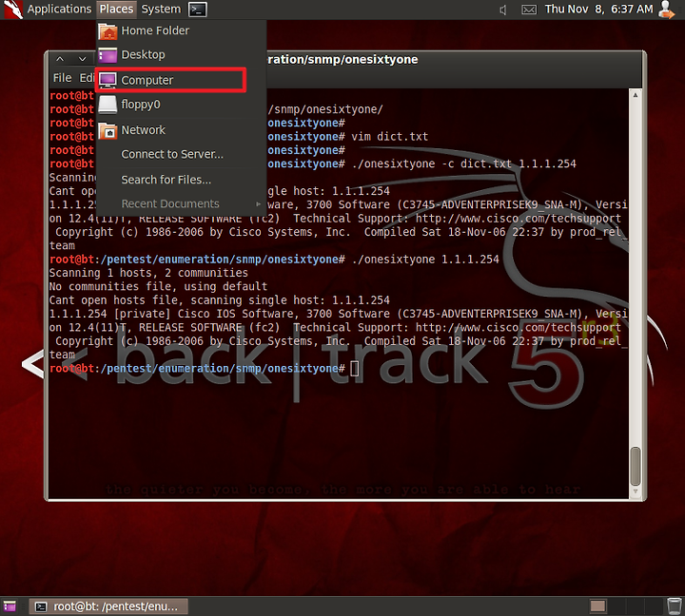
Task: Close the Places menu in top panel
Action: (x=116, y=9)
